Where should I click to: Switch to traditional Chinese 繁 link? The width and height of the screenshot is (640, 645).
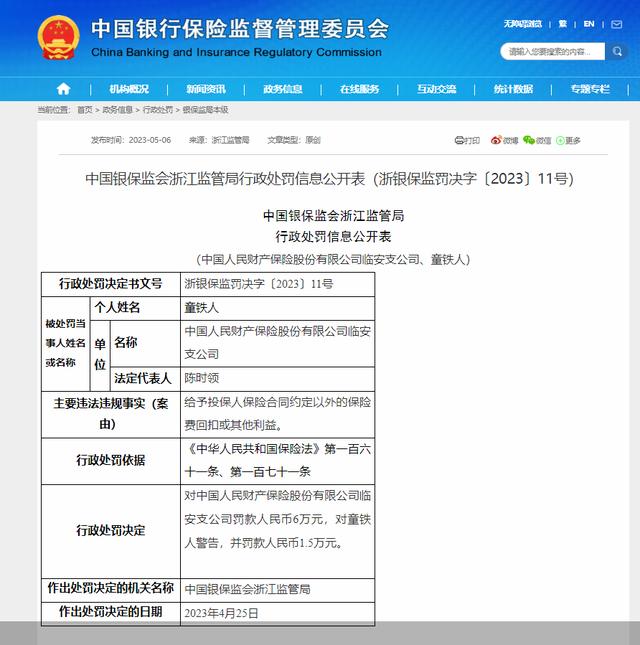click(563, 24)
